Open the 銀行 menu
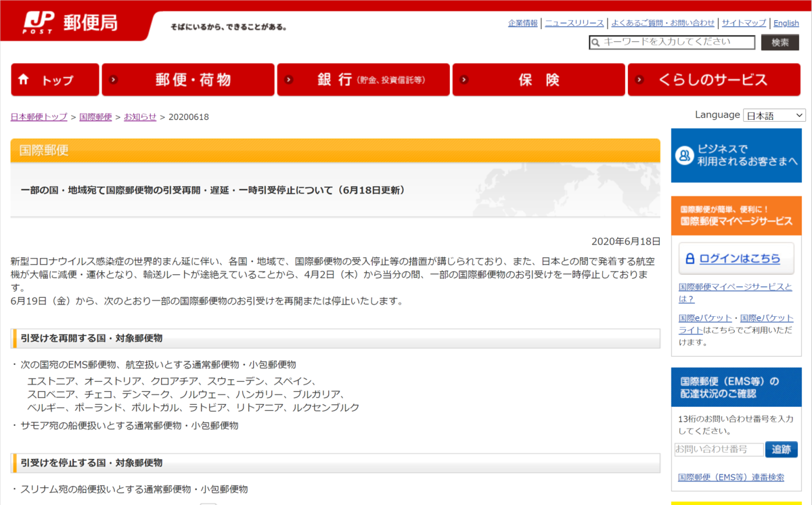812x505 pixels. (x=363, y=80)
